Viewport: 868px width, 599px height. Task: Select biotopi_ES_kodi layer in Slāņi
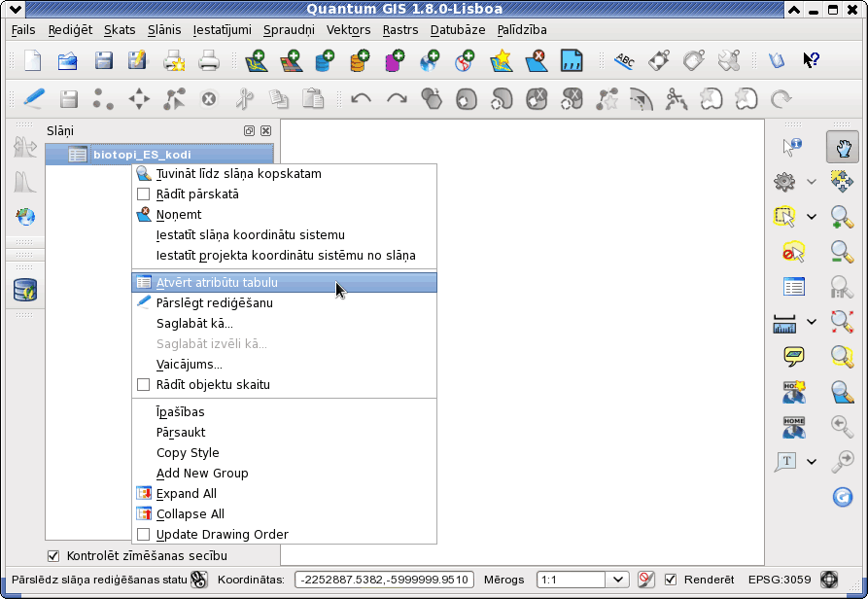tap(159, 155)
